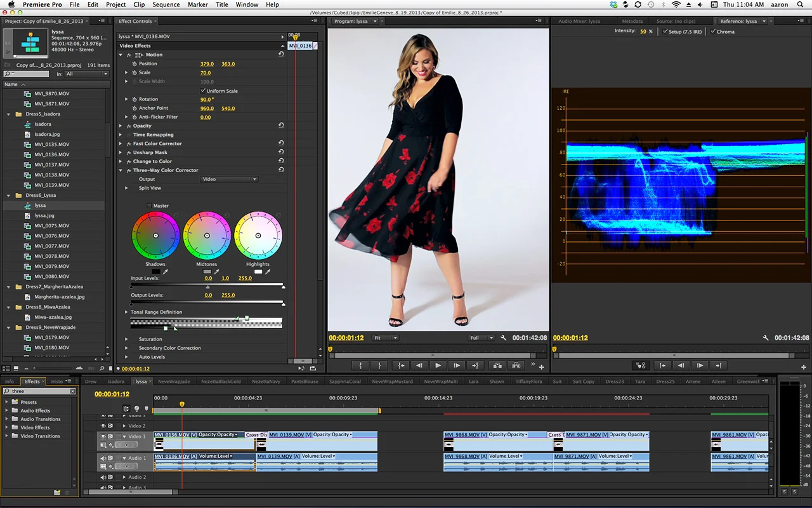
Task: Reset the Motion effect
Action: click(281, 55)
